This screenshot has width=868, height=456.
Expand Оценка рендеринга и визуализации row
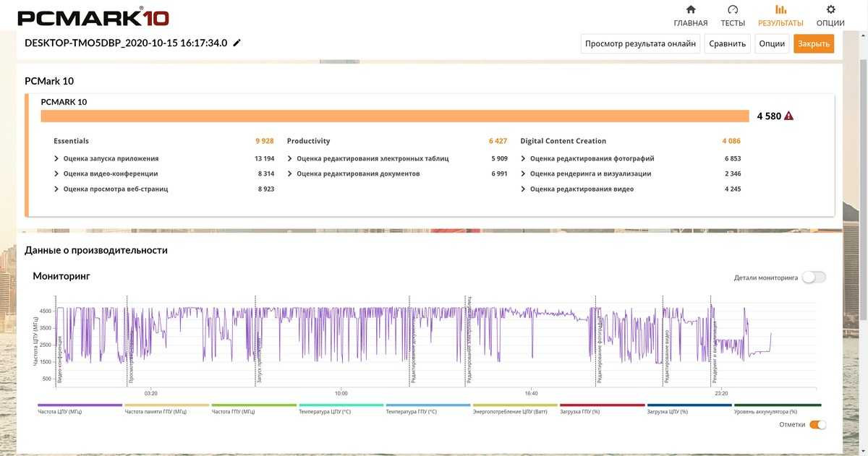[x=523, y=173]
